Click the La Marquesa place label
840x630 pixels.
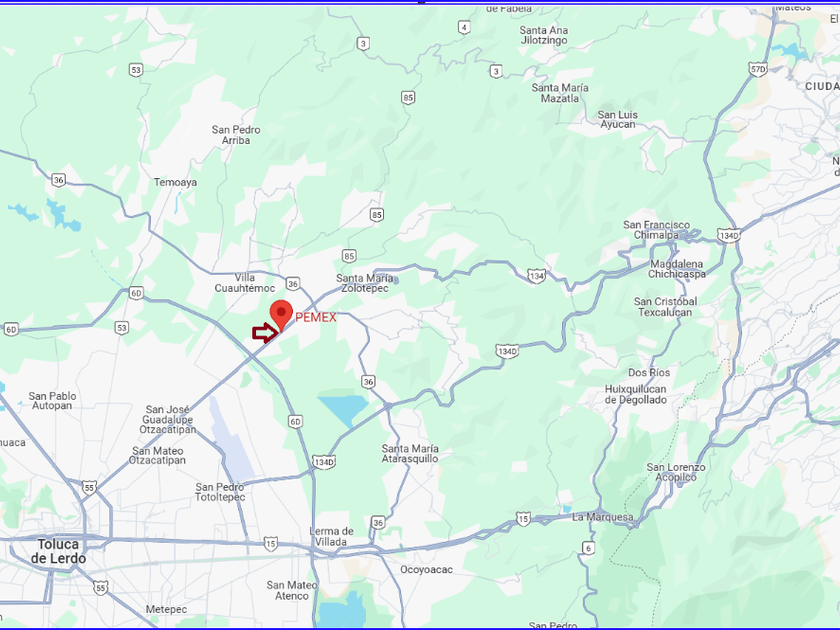pos(603,517)
